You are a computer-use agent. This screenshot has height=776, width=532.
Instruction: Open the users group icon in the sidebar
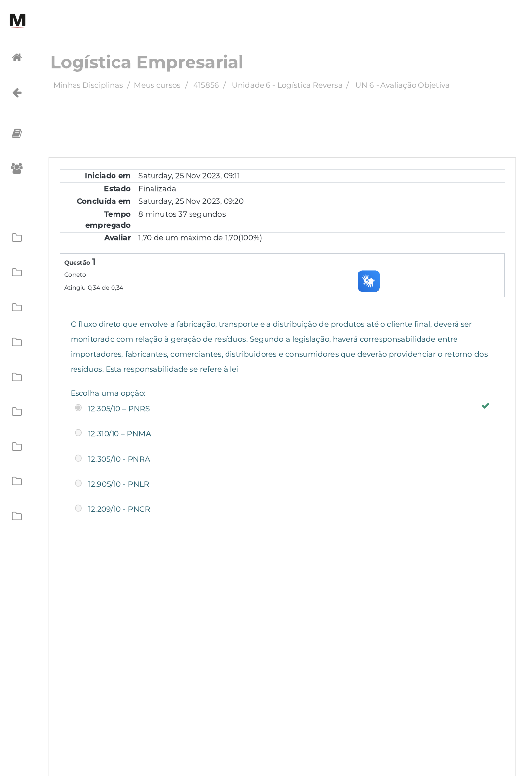pos(17,168)
